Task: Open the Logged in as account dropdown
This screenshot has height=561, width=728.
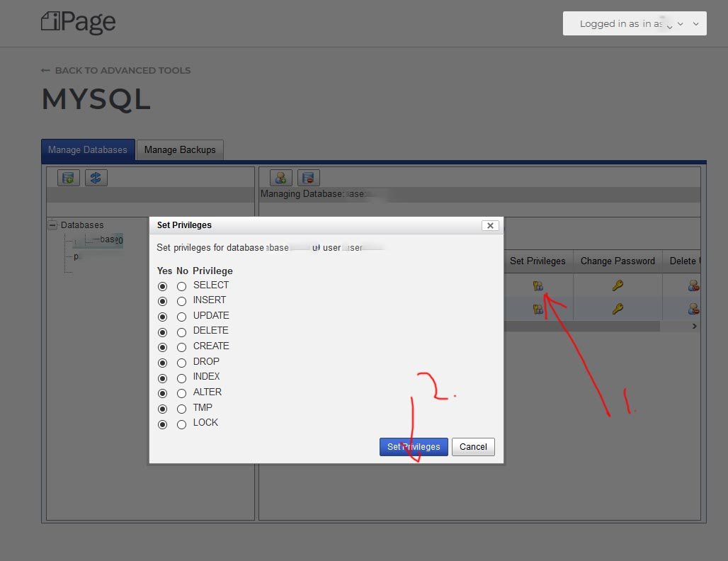Action: 635,23
